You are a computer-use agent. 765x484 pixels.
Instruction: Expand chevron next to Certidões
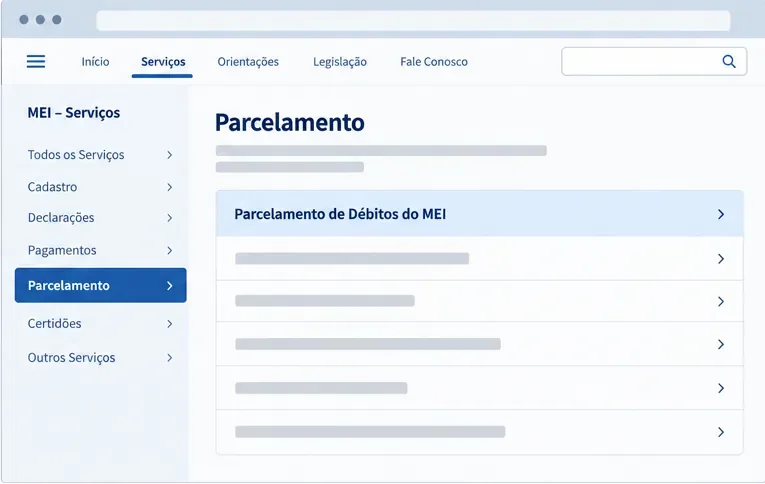coord(169,324)
